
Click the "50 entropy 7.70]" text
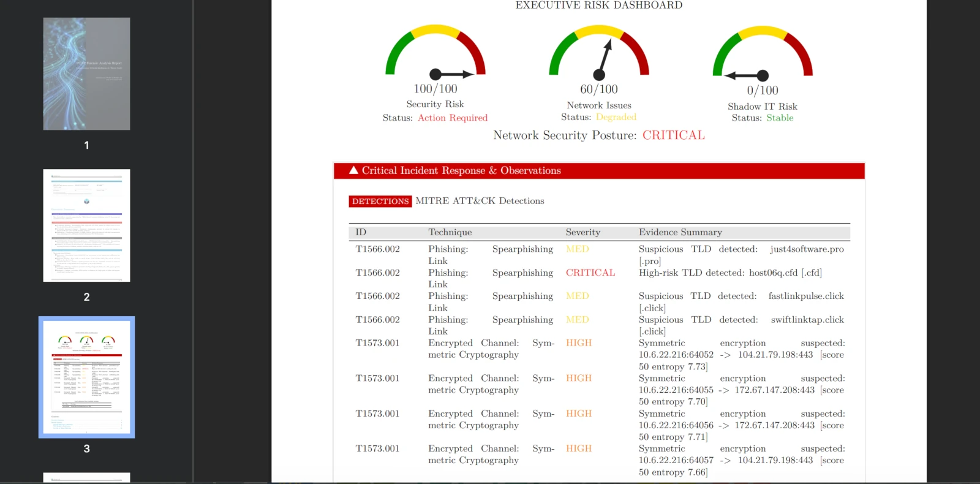tap(673, 402)
